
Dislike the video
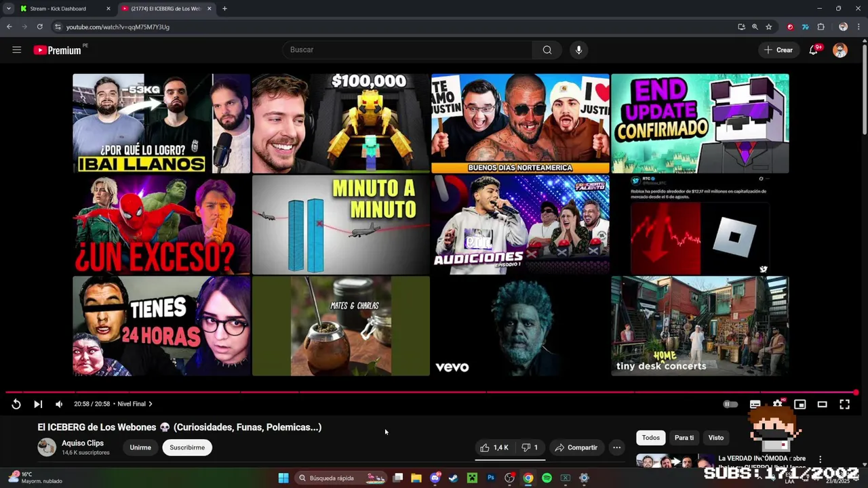(530, 447)
